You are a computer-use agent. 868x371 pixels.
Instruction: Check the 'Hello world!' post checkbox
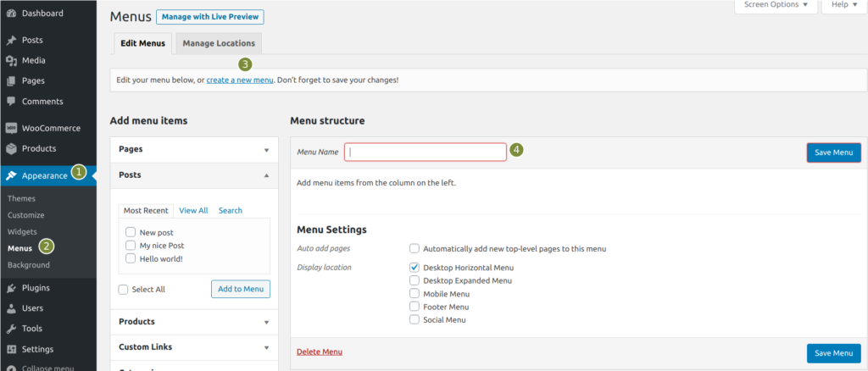click(131, 258)
